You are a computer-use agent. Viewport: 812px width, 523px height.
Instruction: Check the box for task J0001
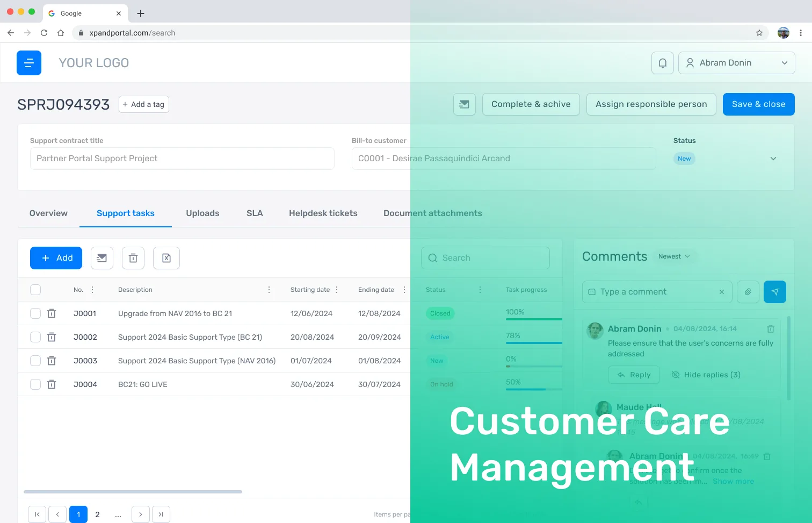click(35, 313)
